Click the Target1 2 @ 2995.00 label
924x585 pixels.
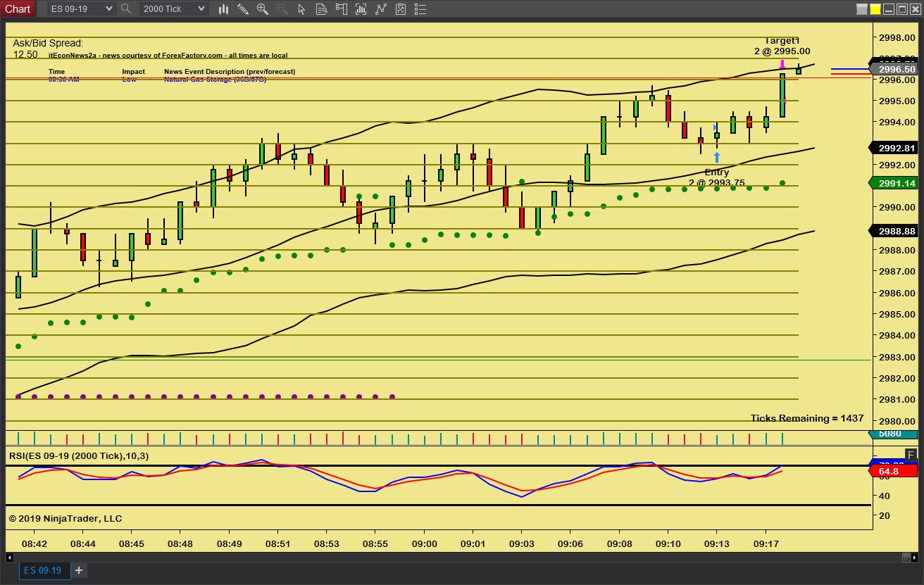point(782,46)
